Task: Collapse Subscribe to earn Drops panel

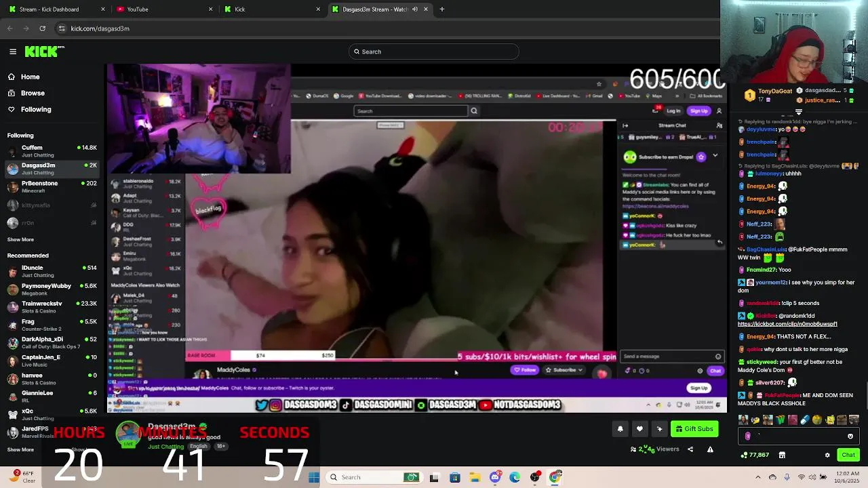Action: (x=715, y=156)
